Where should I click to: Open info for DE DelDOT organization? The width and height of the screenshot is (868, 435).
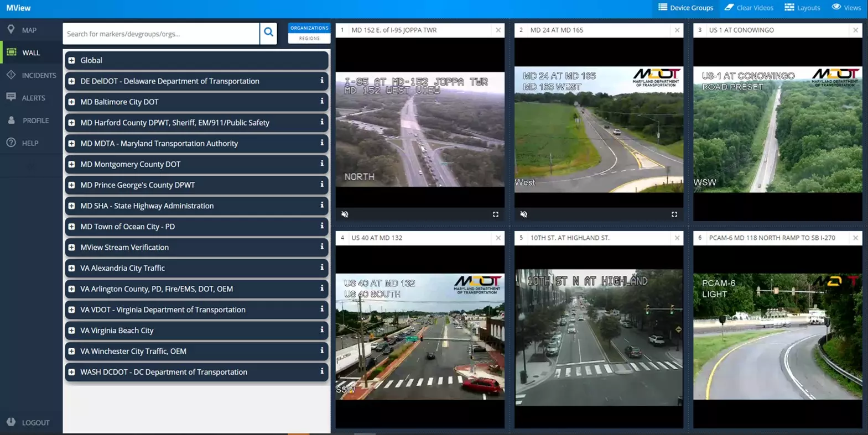coord(322,81)
